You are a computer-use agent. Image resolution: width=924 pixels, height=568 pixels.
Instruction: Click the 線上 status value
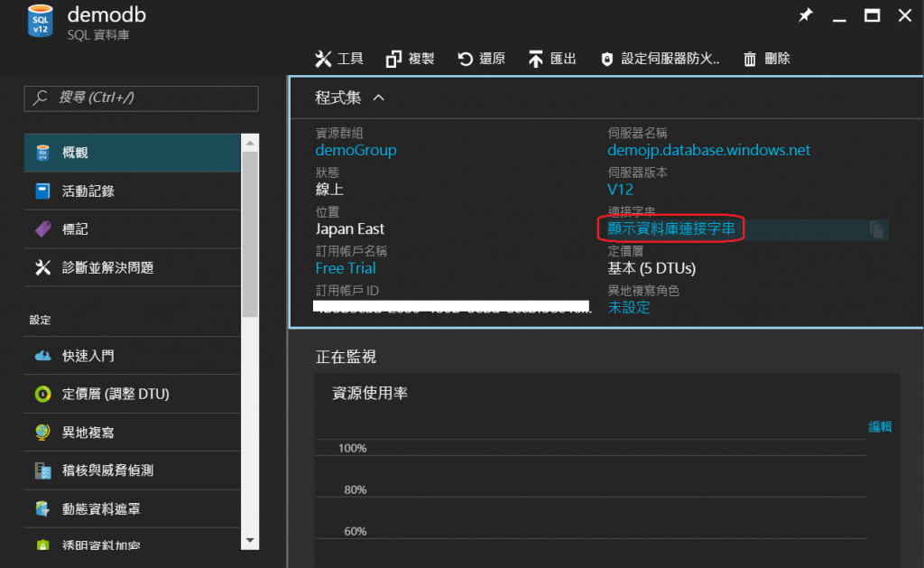(x=329, y=190)
